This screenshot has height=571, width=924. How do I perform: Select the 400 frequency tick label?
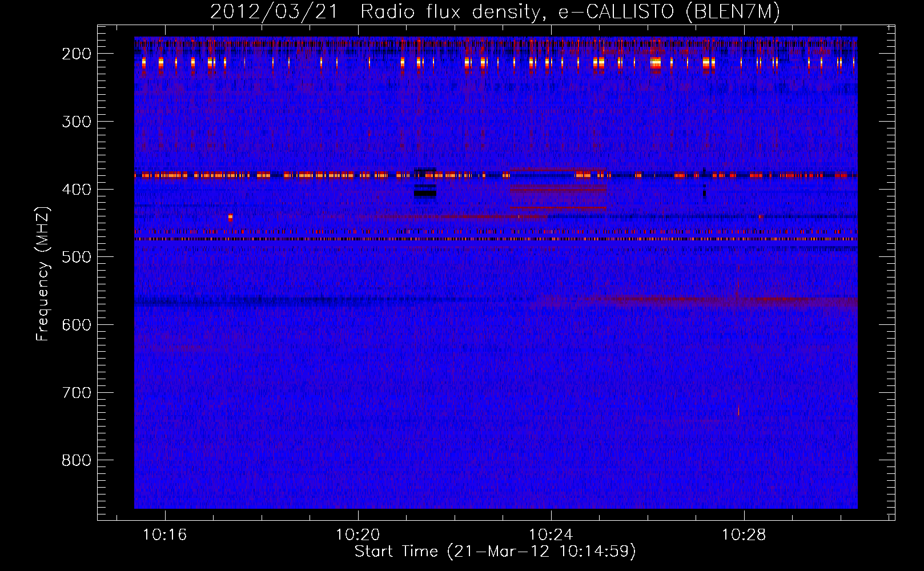(x=76, y=190)
